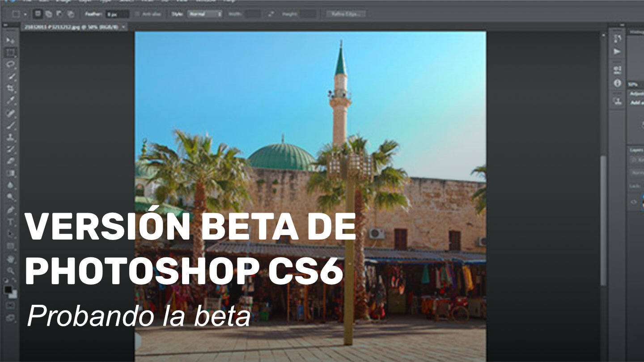The width and height of the screenshot is (644, 362).
Task: Open the Info panel icon
Action: click(617, 83)
